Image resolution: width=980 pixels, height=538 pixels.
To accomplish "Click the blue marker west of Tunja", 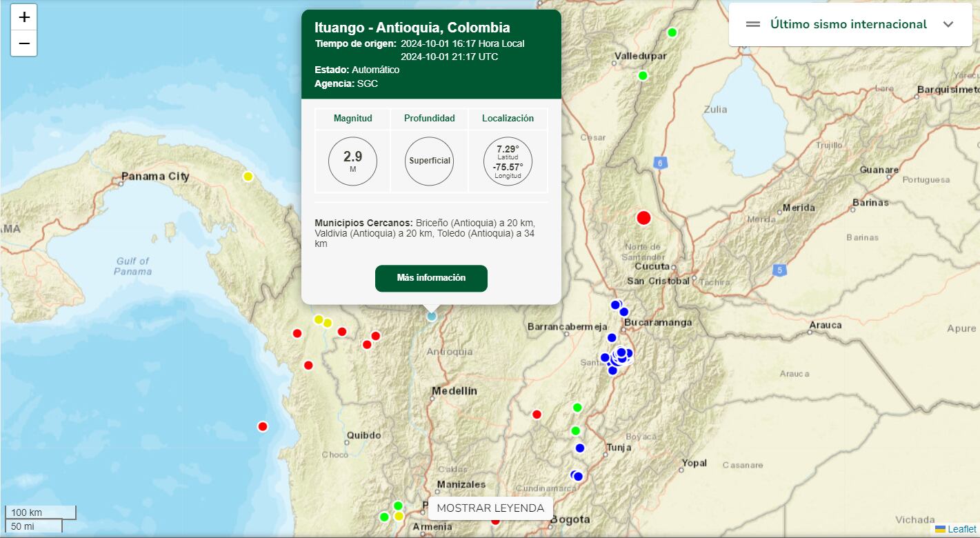I will (x=580, y=448).
